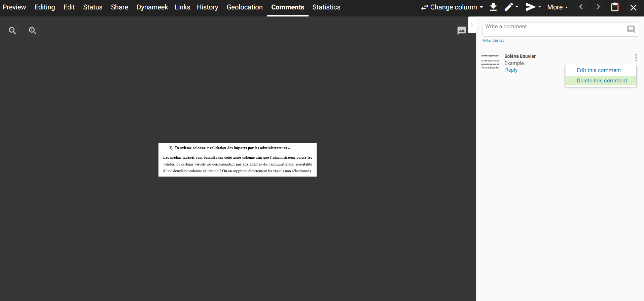Open the Geolocation tab

tap(245, 7)
